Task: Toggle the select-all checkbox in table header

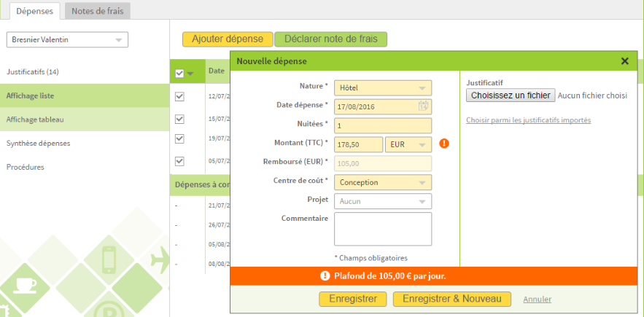Action: [179, 73]
